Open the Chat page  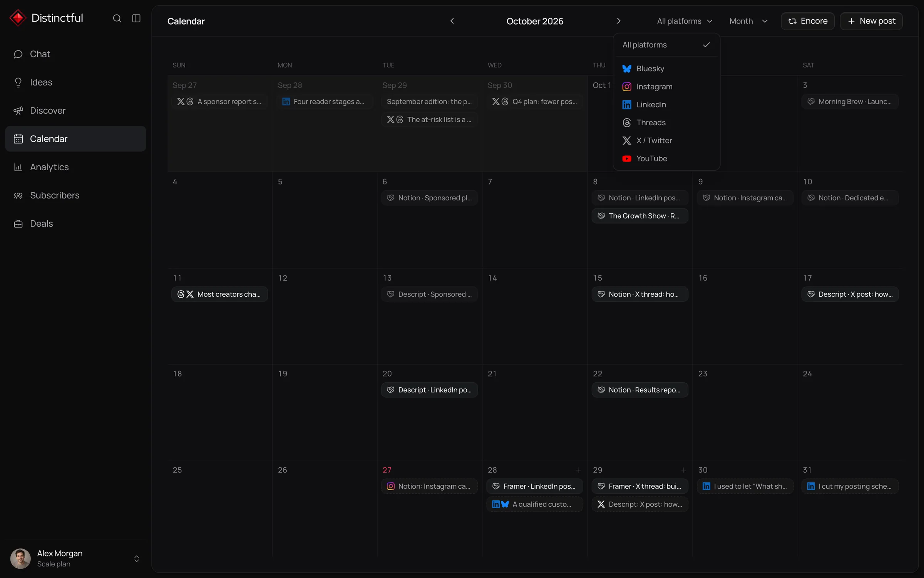click(76, 54)
